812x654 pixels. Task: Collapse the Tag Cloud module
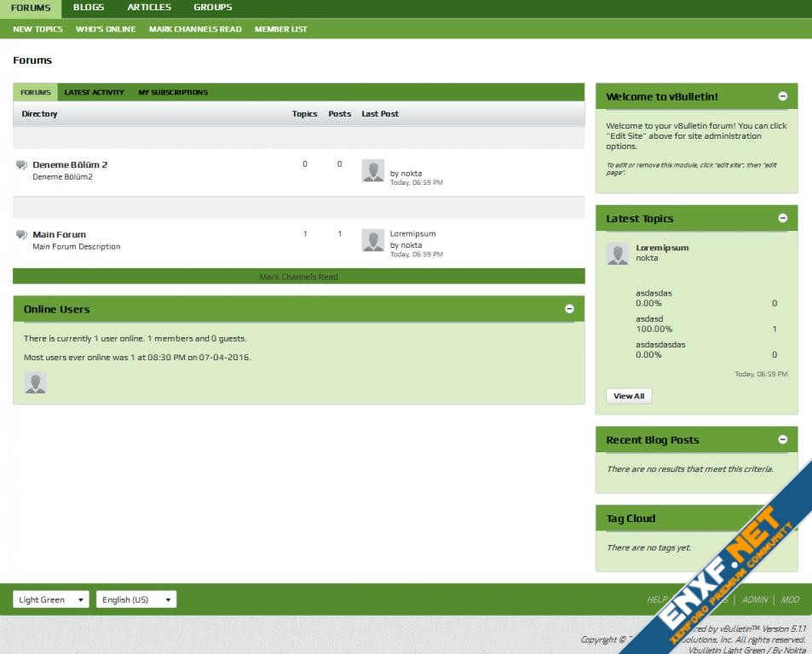click(x=782, y=518)
